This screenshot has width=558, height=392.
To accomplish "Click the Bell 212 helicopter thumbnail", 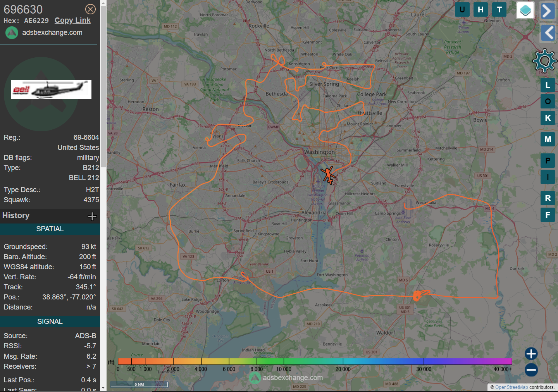I will pyautogui.click(x=51, y=89).
